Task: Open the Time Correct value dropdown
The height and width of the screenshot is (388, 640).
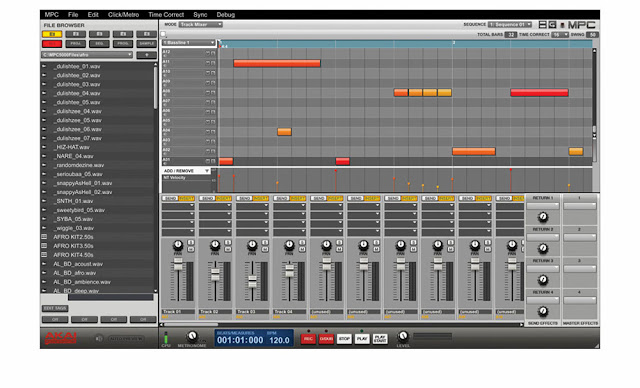Action: [x=560, y=35]
